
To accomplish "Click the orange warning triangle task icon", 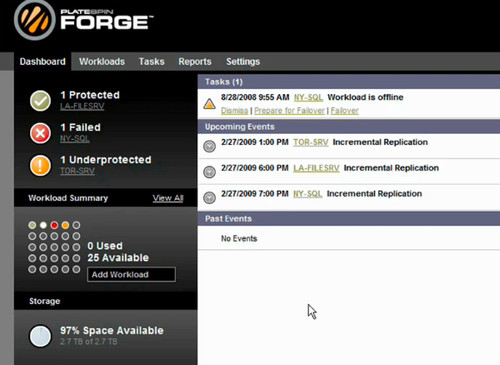I will point(209,104).
